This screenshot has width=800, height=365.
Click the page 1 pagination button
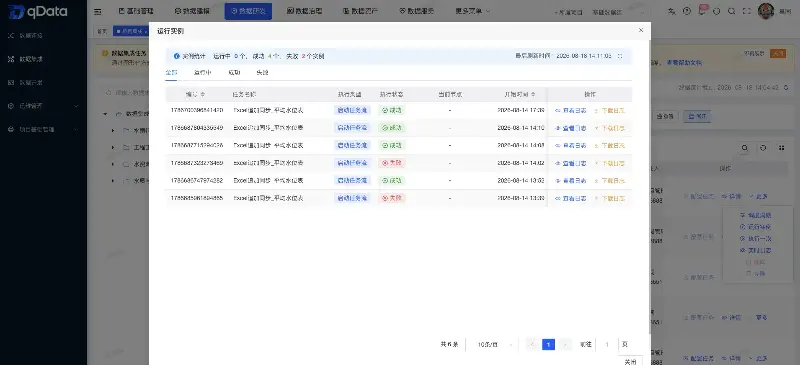pyautogui.click(x=548, y=345)
